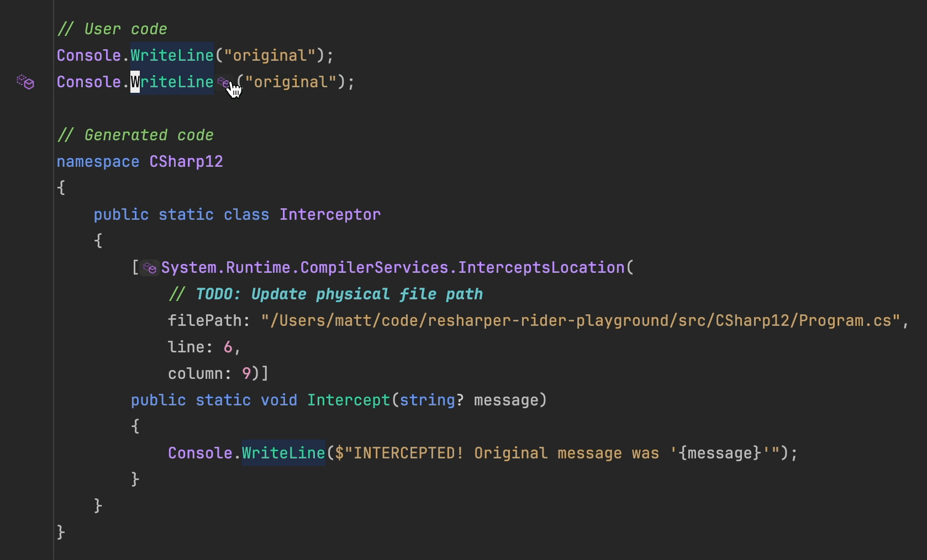Click the CSharp12 namespace name
The height and width of the screenshot is (560, 927).
pos(186,161)
